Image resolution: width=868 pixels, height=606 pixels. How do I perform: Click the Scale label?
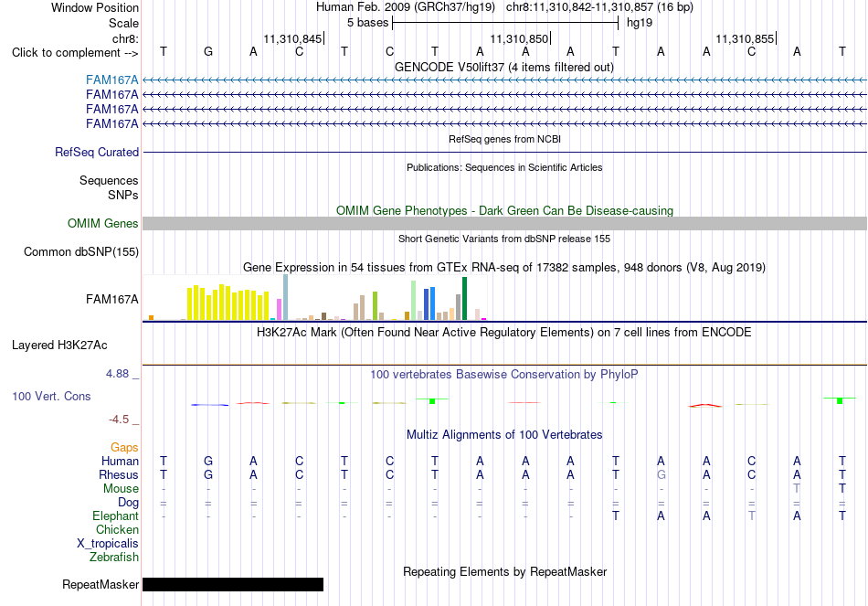(123, 23)
